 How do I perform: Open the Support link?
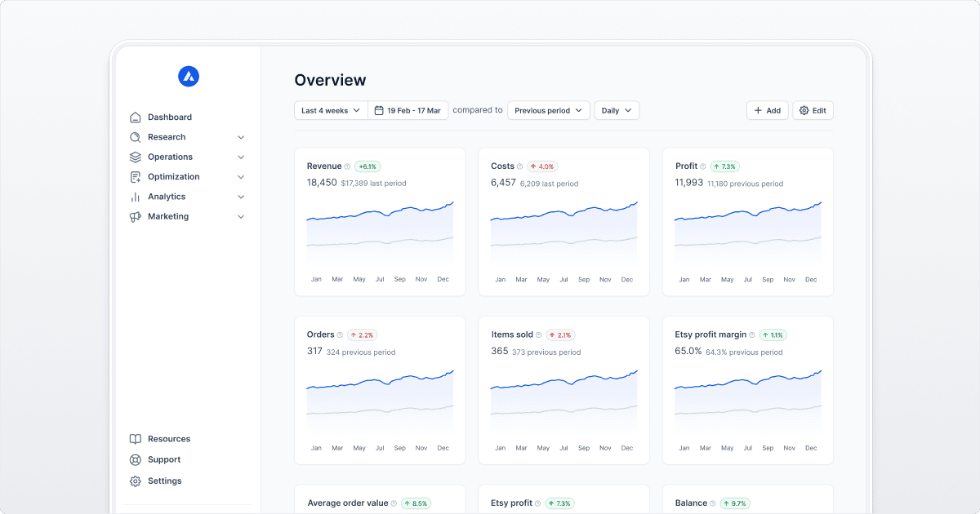[x=164, y=460]
